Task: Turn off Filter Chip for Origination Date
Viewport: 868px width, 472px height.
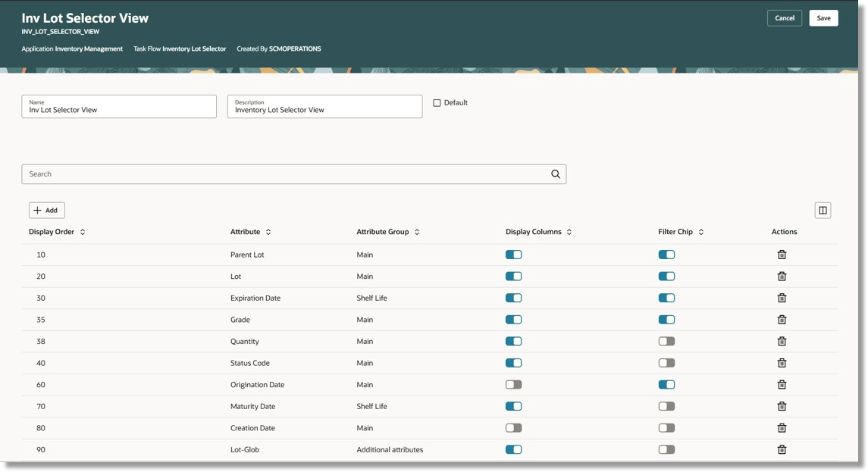Action: [x=666, y=385]
